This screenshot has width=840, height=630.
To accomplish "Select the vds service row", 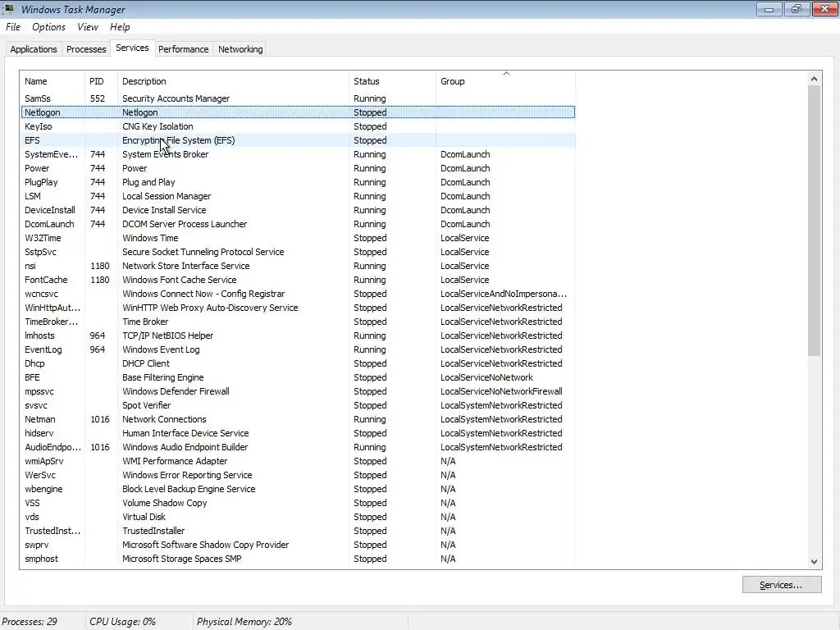I will click(298, 517).
